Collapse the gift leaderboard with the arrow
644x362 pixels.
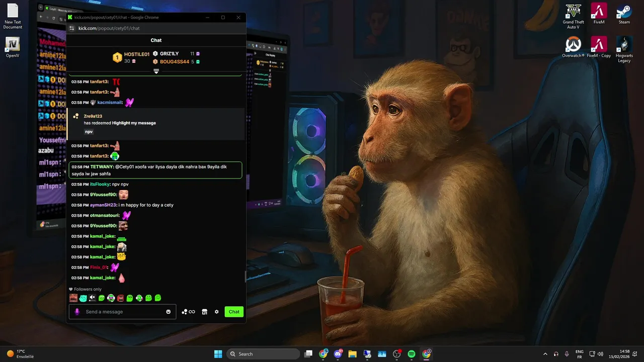coord(156,71)
